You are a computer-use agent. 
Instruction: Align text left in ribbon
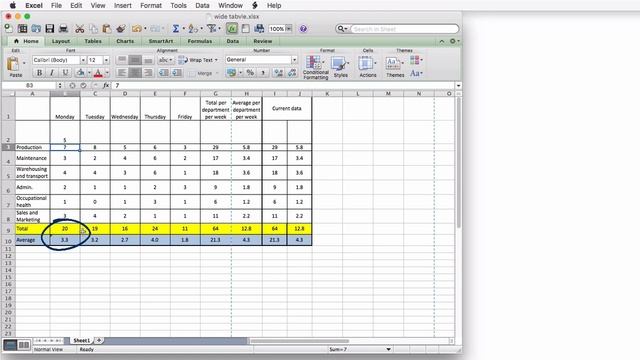coord(122,73)
